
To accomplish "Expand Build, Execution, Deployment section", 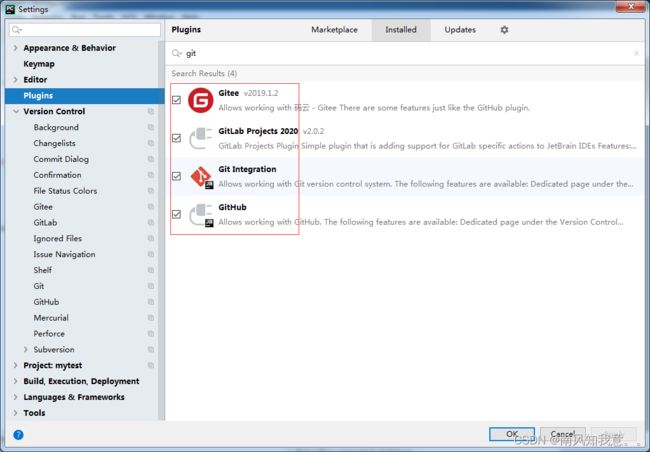I will [x=15, y=381].
